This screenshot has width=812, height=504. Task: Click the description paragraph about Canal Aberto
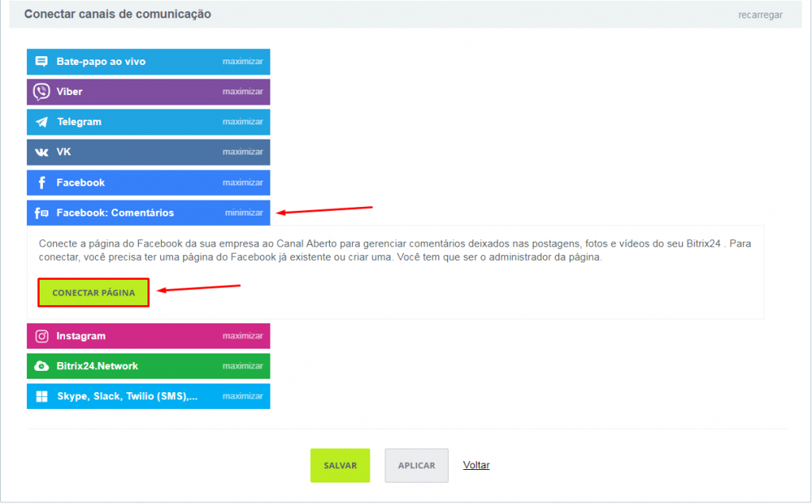click(395, 250)
